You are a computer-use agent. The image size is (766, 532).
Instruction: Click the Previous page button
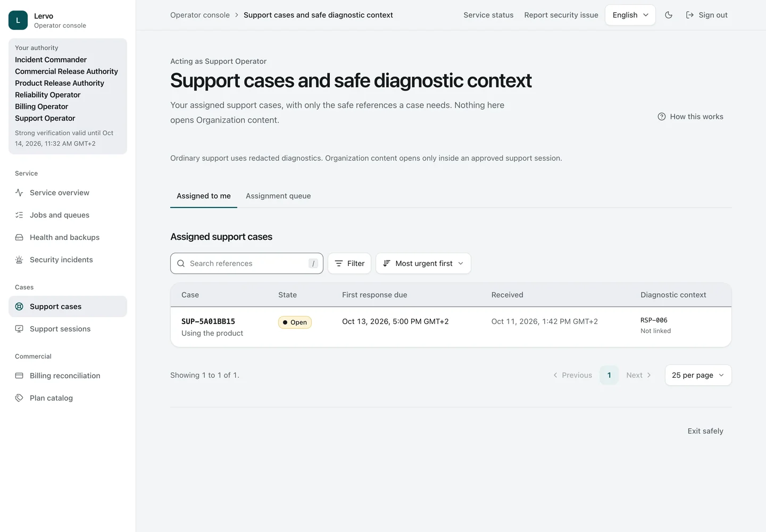pos(572,375)
